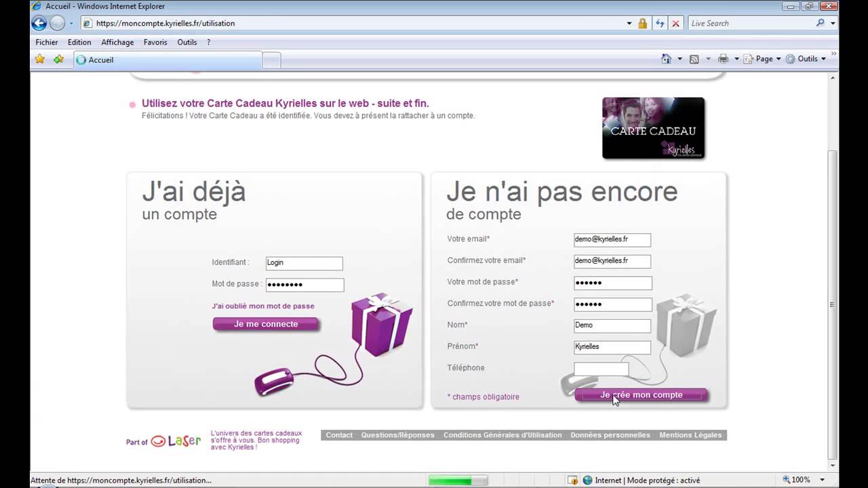Click Confirmez votre mot de passe field
This screenshot has height=488, width=868.
point(613,304)
